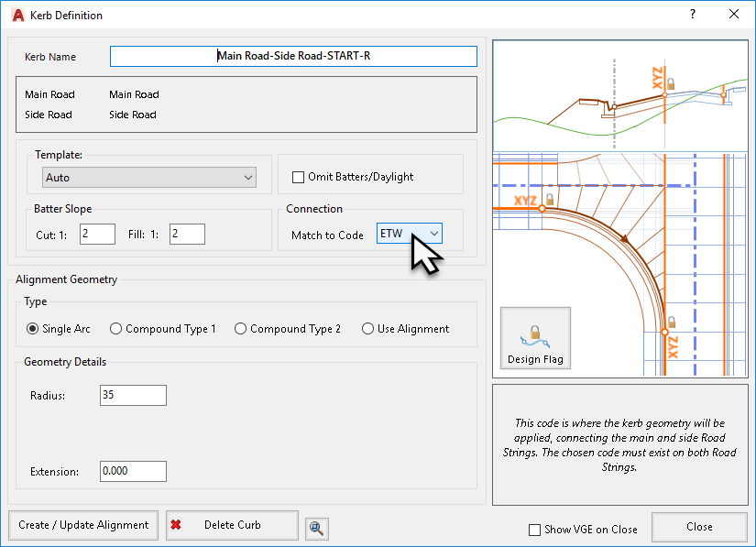This screenshot has width=756, height=547.
Task: Expand the Match to Code ETW dropdown
Action: (x=410, y=235)
